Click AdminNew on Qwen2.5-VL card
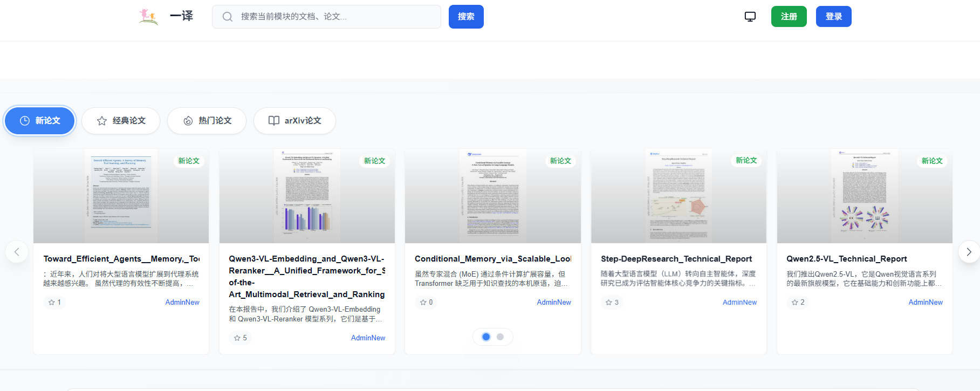Image resolution: width=980 pixels, height=391 pixels. [926, 303]
